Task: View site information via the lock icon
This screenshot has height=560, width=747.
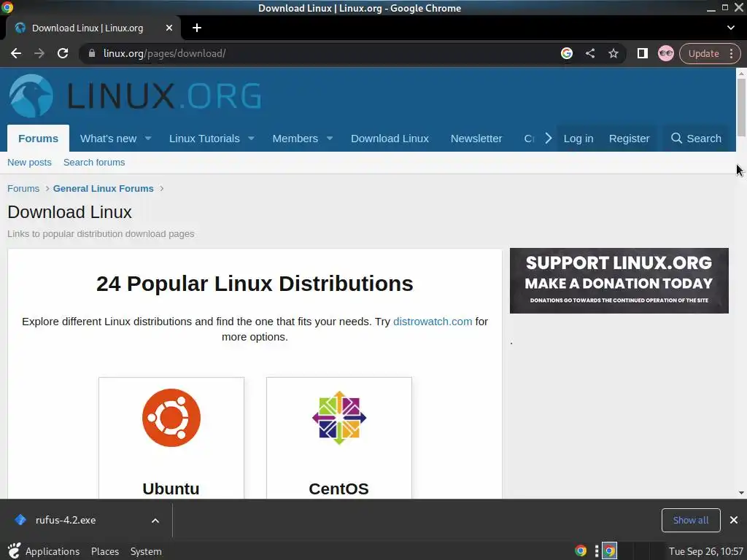Action: [x=92, y=53]
